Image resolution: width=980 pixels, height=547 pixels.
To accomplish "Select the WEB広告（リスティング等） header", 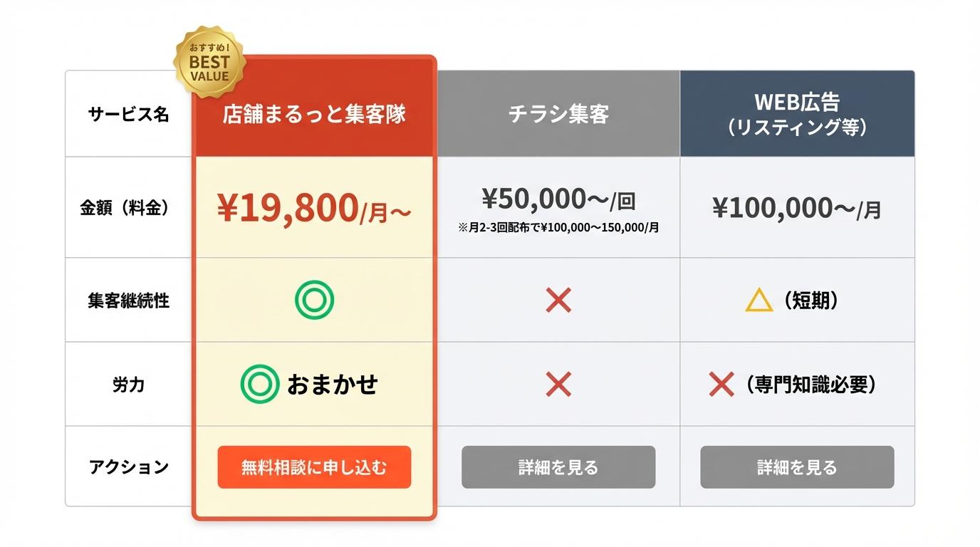I will pos(797,114).
